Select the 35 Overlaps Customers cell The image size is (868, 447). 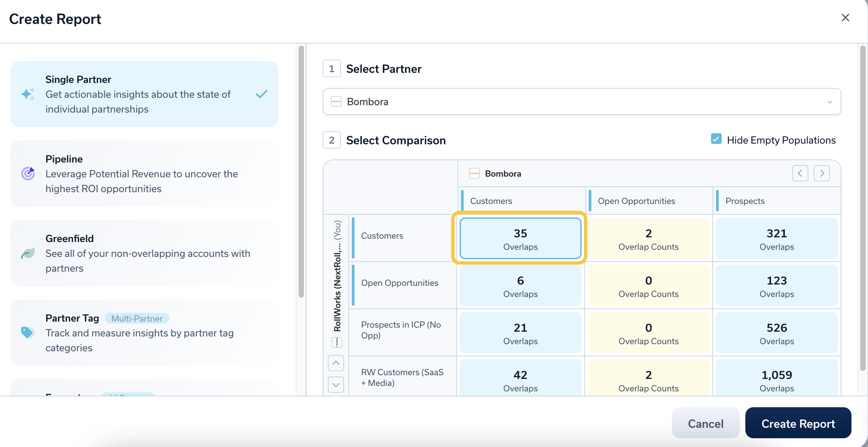tap(520, 239)
